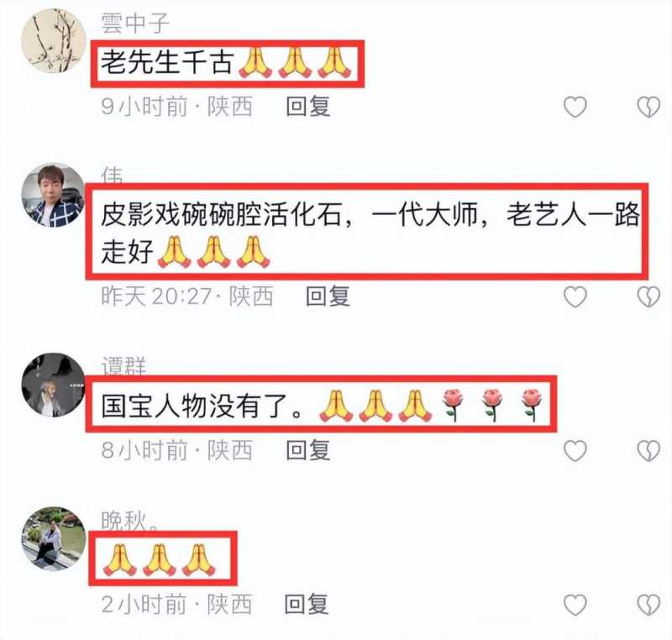The width and height of the screenshot is (672, 640).
Task: Open username 谭群
Action: click(123, 367)
